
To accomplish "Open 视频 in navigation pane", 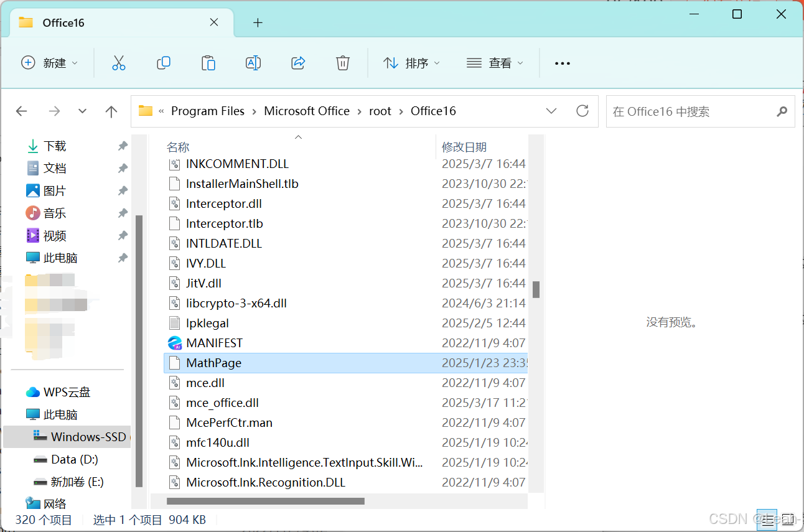I will [55, 236].
